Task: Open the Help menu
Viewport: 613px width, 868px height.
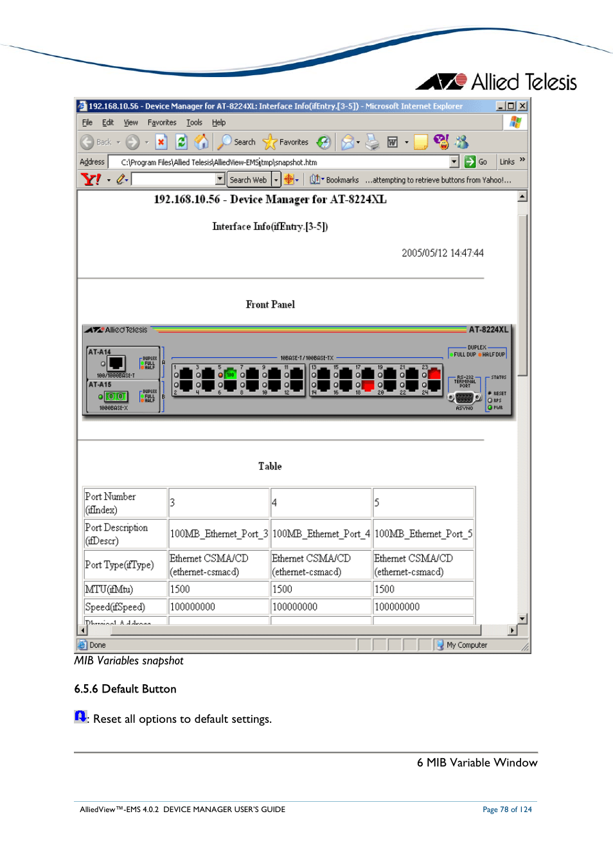Action: coord(218,122)
